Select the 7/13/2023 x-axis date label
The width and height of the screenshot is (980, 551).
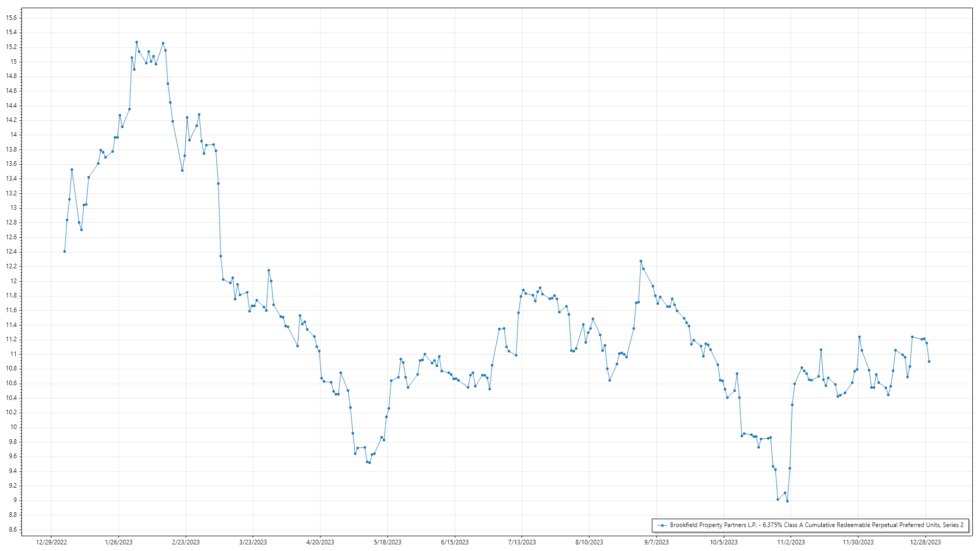click(522, 542)
